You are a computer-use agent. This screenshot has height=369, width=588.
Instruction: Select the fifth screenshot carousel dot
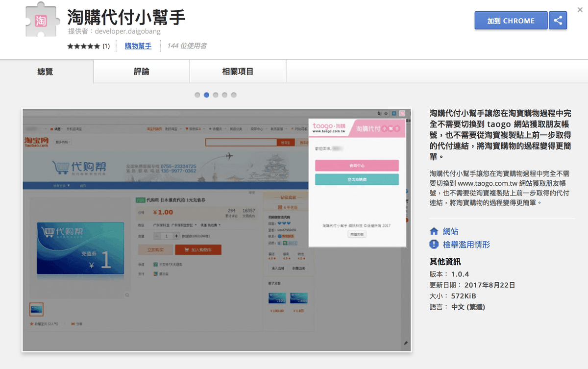(234, 95)
